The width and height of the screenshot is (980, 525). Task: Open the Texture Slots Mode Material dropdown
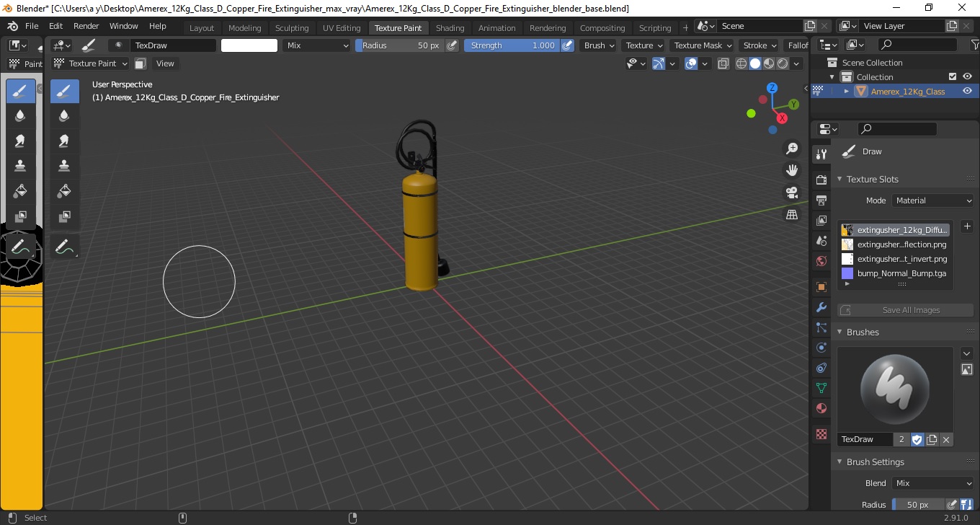pos(932,200)
